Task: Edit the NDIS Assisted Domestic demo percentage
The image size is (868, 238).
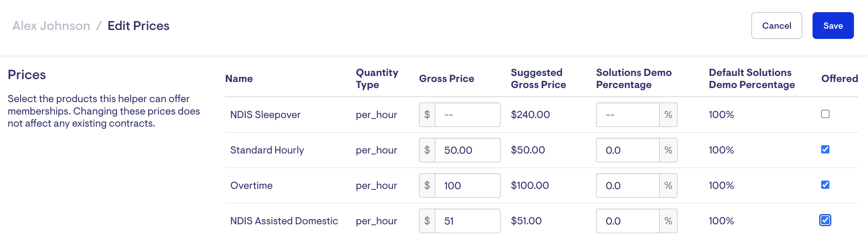Action: coord(628,221)
